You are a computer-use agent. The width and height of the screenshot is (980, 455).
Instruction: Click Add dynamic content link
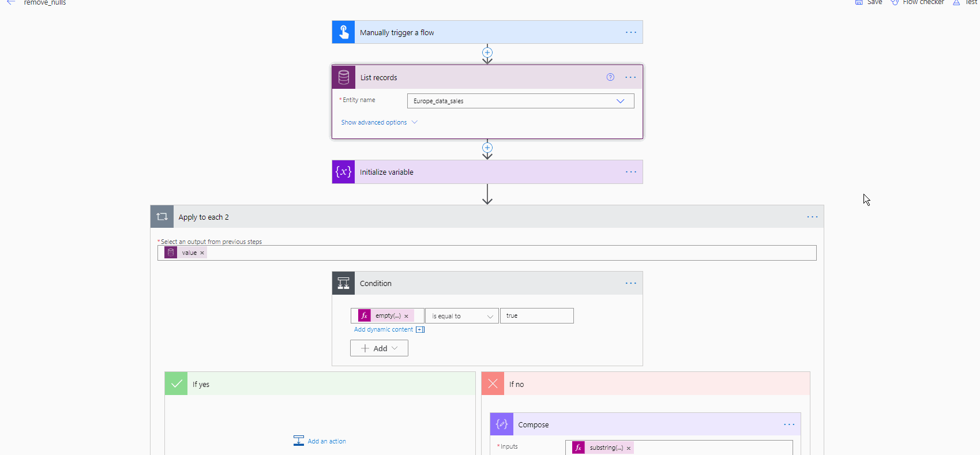point(389,330)
